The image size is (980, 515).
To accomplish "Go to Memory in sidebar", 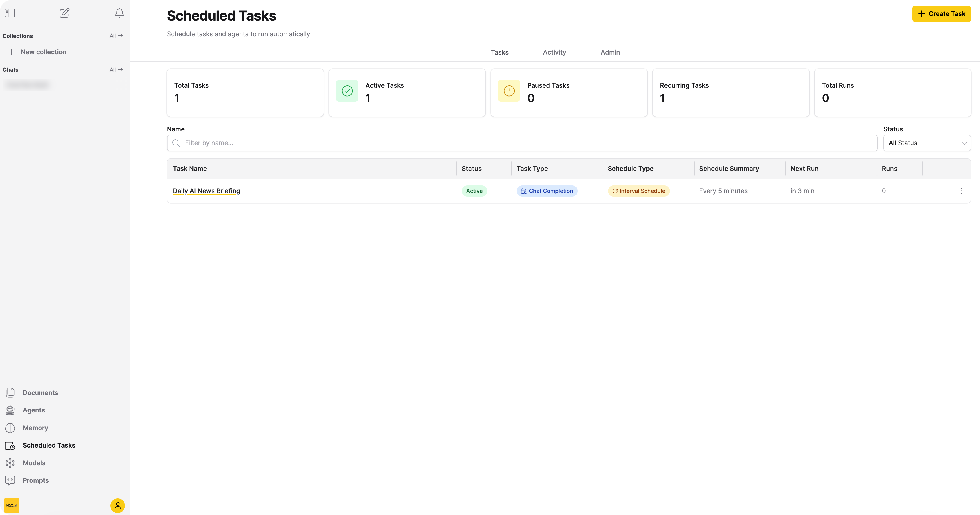I will (35, 428).
